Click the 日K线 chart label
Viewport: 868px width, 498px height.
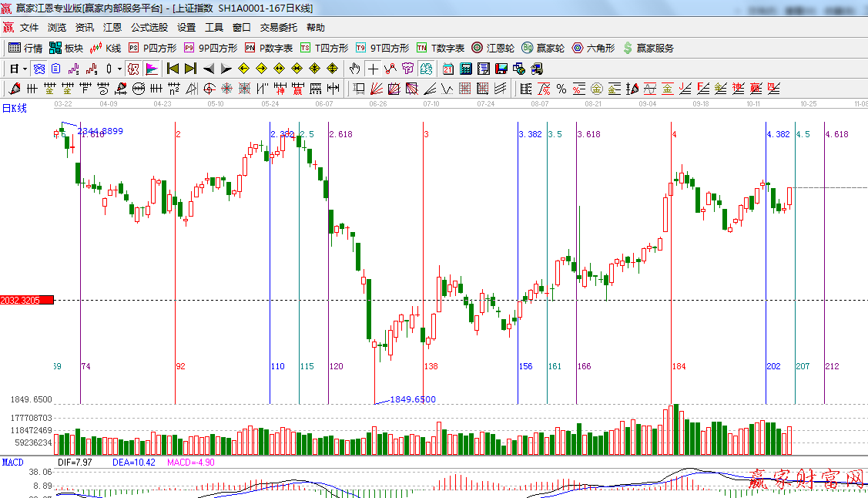coord(14,108)
